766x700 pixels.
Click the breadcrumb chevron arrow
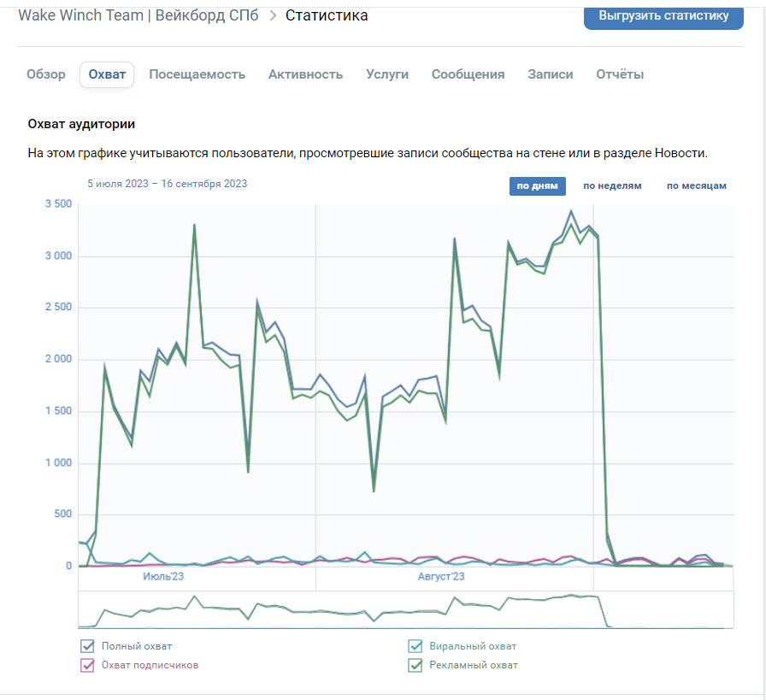(273, 15)
